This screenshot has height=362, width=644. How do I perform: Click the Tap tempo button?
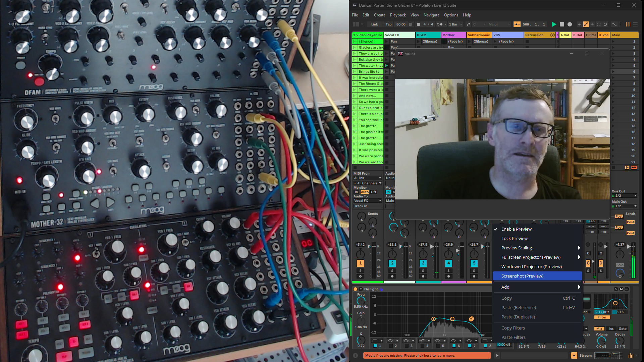coord(388,24)
